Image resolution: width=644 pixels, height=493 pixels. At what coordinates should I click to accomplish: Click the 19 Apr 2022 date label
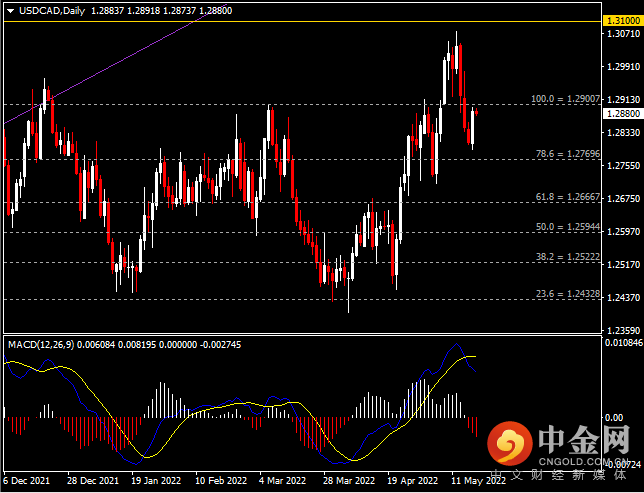point(413,481)
